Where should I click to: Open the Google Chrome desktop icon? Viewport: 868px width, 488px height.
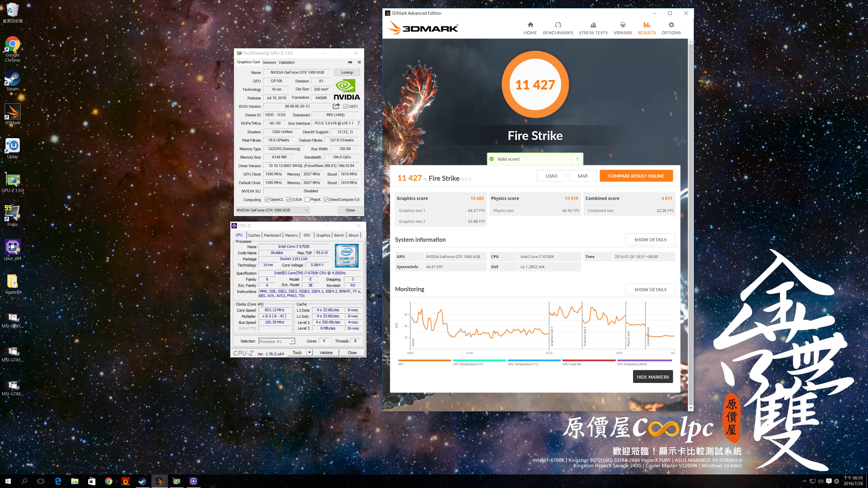(x=12, y=49)
